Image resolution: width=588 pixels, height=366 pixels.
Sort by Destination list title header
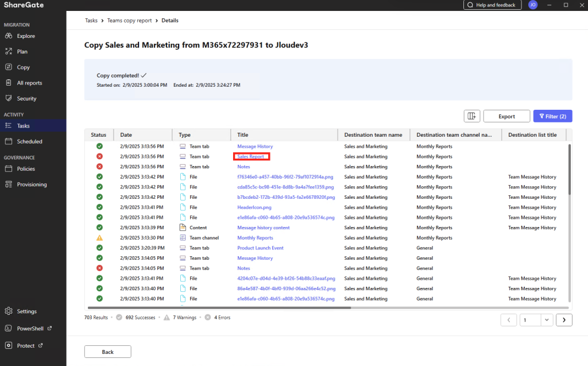coord(532,135)
